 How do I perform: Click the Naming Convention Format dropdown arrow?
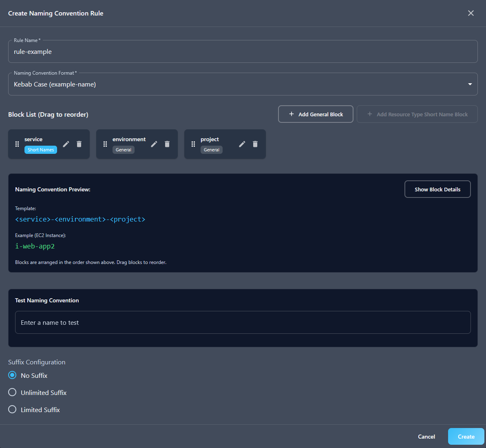(x=470, y=84)
